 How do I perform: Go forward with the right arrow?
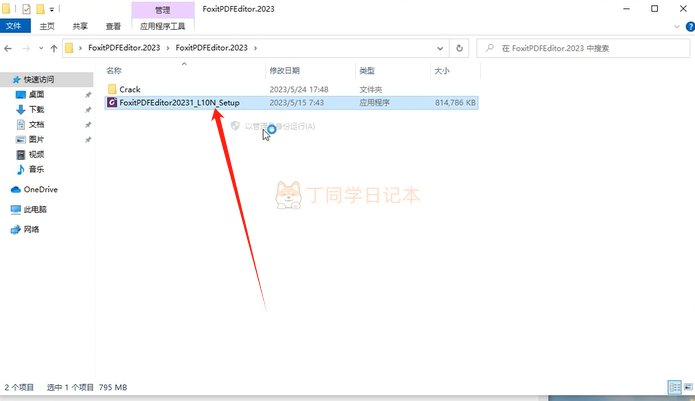click(x=26, y=48)
